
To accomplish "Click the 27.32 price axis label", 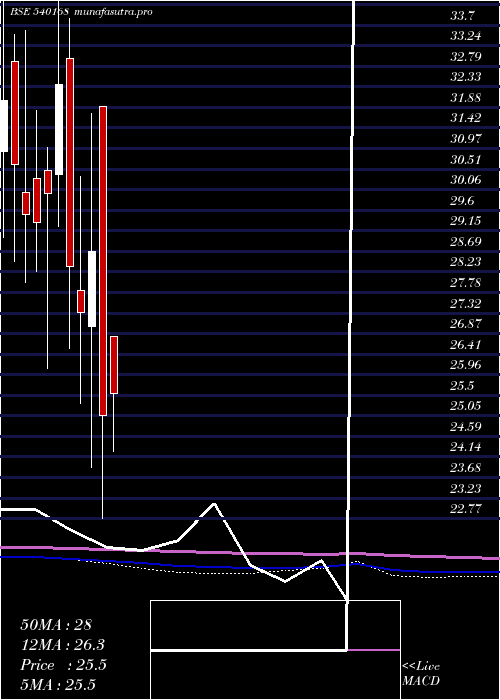I will pyautogui.click(x=466, y=303).
